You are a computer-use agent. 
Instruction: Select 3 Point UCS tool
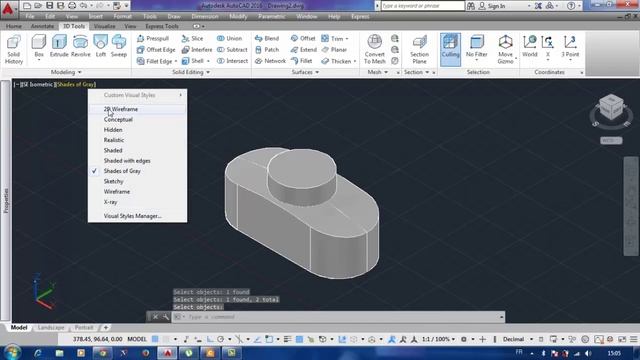tap(570, 46)
